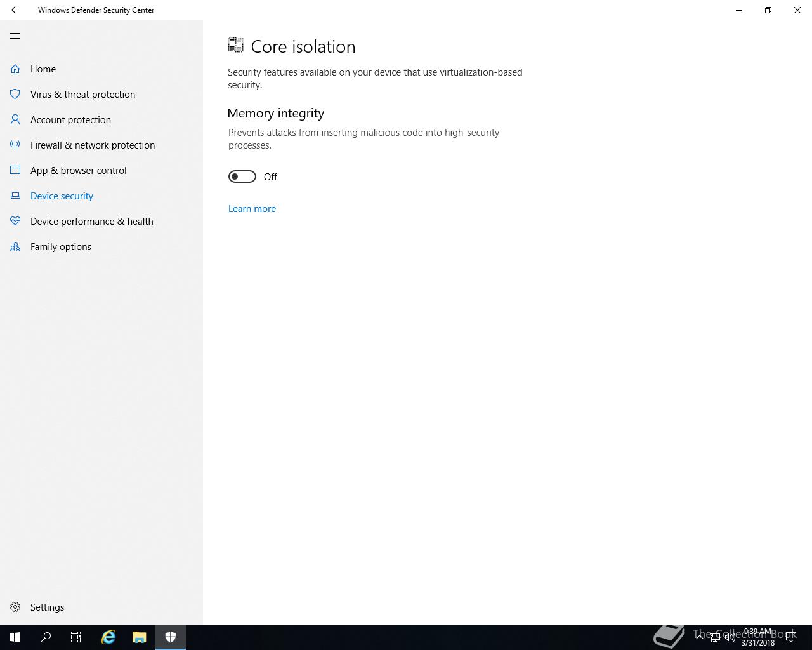Toggle the hamburger navigation menu

15,36
